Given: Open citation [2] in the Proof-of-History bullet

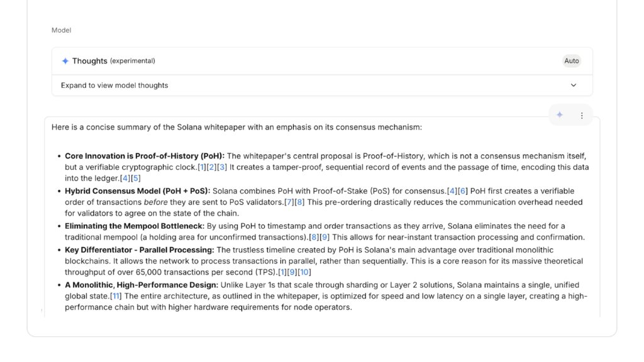Looking at the screenshot, I should point(212,168).
